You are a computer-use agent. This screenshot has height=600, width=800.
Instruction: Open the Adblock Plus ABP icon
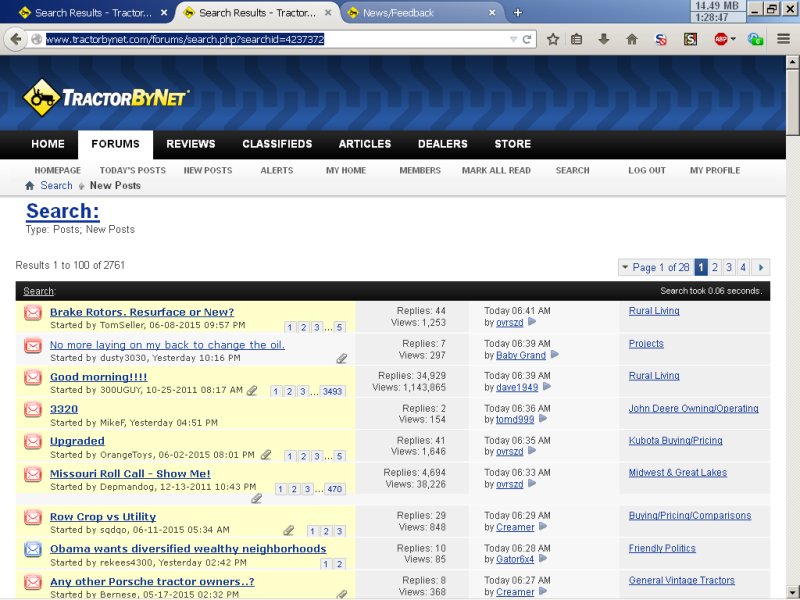(x=721, y=39)
